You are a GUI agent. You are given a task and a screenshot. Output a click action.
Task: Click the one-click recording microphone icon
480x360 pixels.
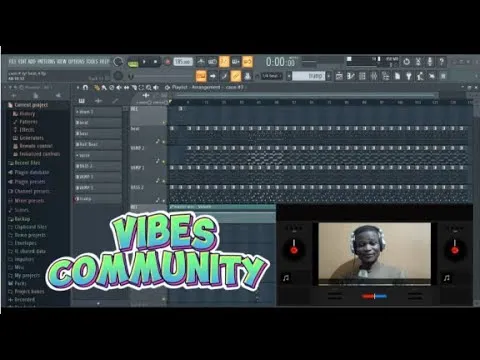point(430,62)
